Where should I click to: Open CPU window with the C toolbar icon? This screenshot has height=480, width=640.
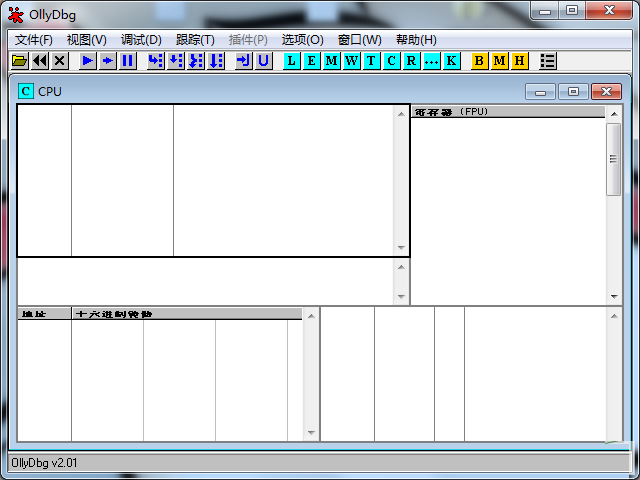(391, 61)
